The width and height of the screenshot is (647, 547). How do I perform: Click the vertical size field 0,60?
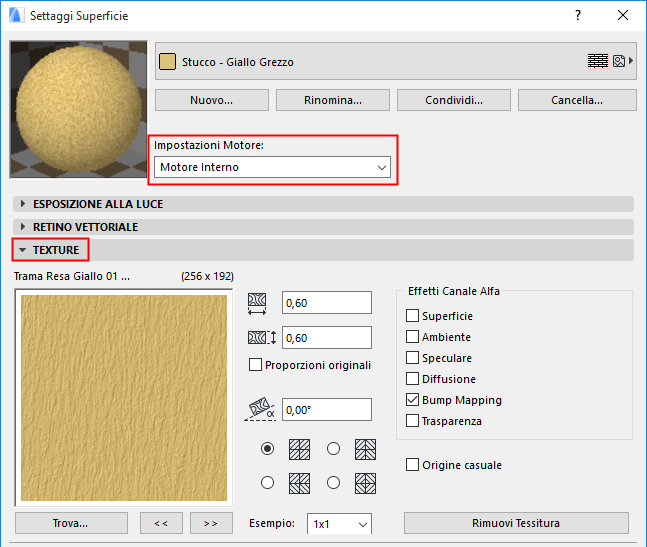tap(327, 337)
